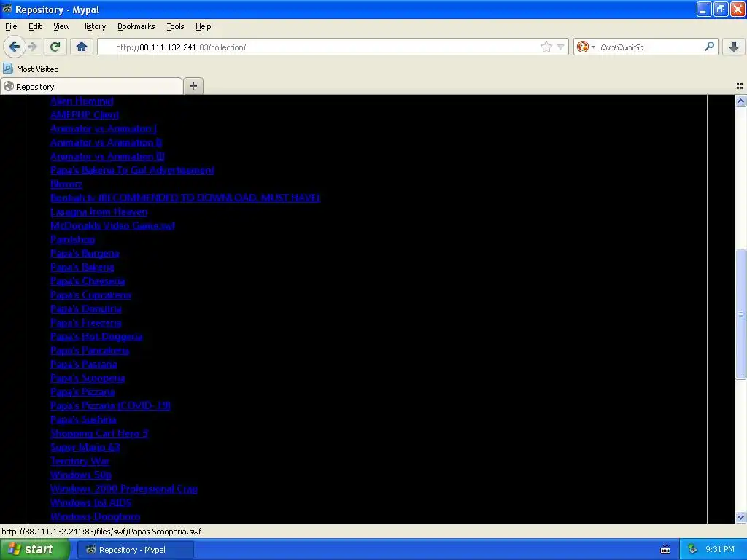Click the Most Visited bookmarks icon
This screenshot has width=747, height=560.
click(7, 69)
